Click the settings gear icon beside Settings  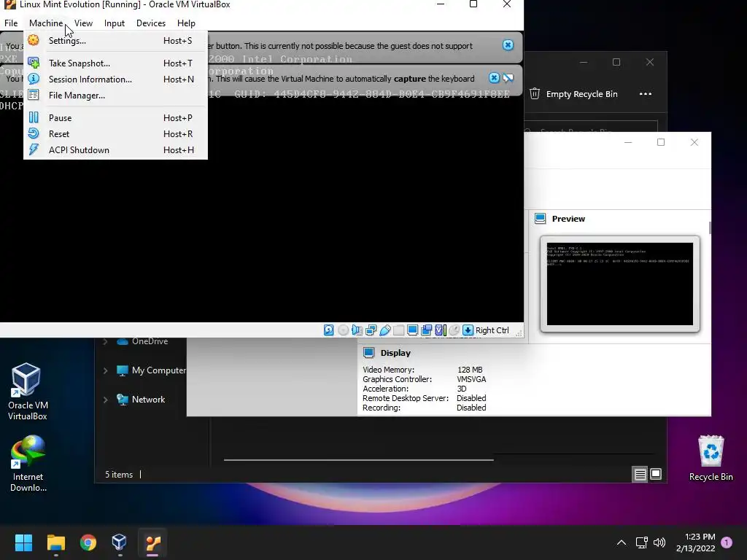(x=34, y=41)
